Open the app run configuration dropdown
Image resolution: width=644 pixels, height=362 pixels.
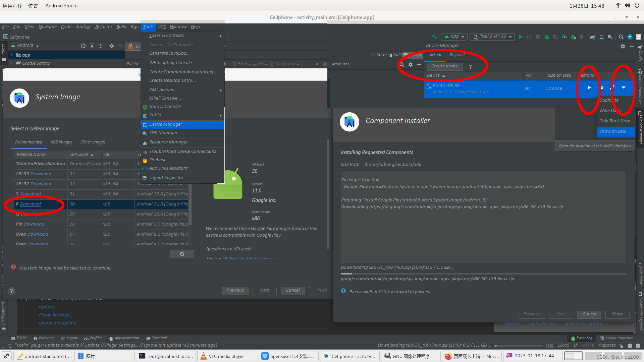tap(454, 37)
